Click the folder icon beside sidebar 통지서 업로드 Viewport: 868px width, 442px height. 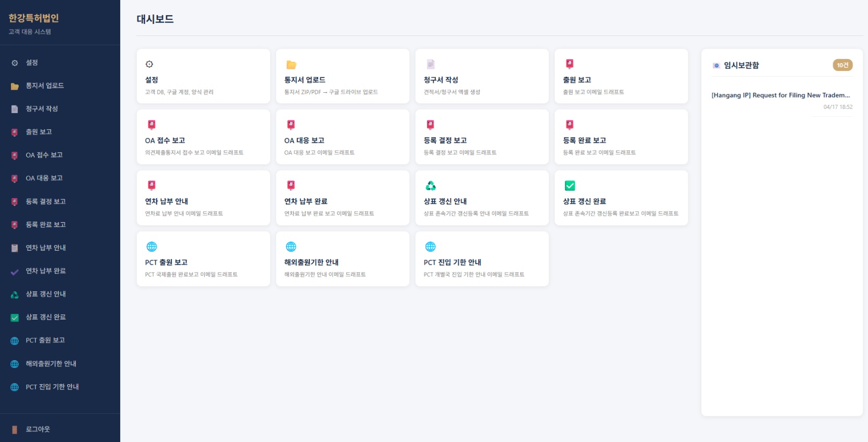click(x=15, y=86)
